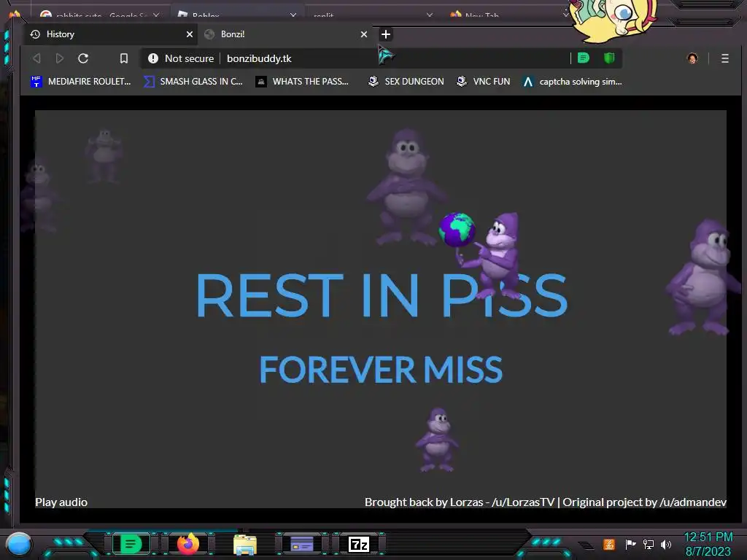
Task: Select the New Tab tab in background window
Action: [x=508, y=15]
